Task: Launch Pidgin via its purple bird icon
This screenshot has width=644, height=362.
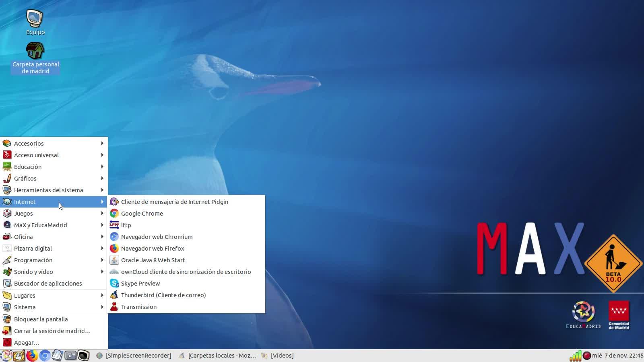Action: coord(114,202)
